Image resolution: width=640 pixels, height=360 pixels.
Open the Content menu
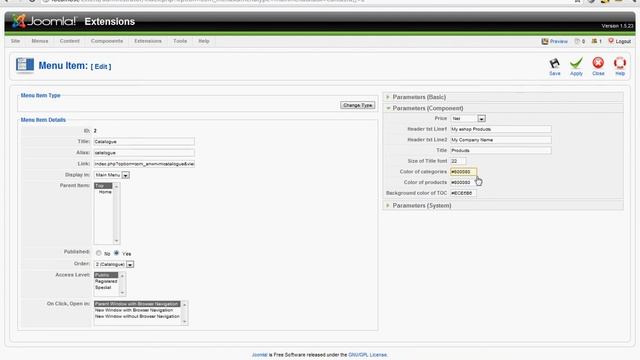coord(70,41)
